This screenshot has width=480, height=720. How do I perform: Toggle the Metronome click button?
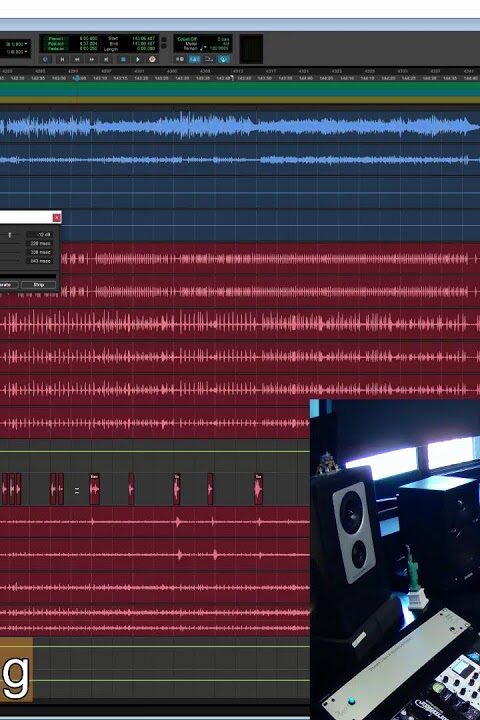[194, 59]
